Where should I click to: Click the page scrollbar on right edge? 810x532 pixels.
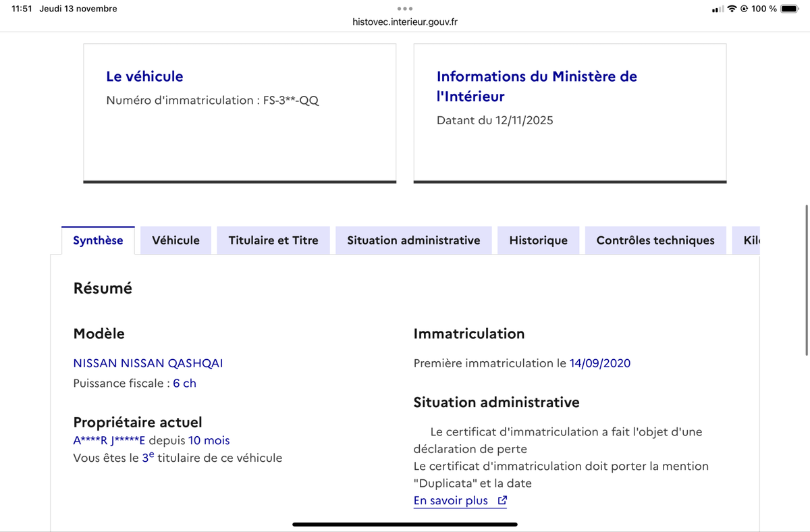[x=807, y=280]
